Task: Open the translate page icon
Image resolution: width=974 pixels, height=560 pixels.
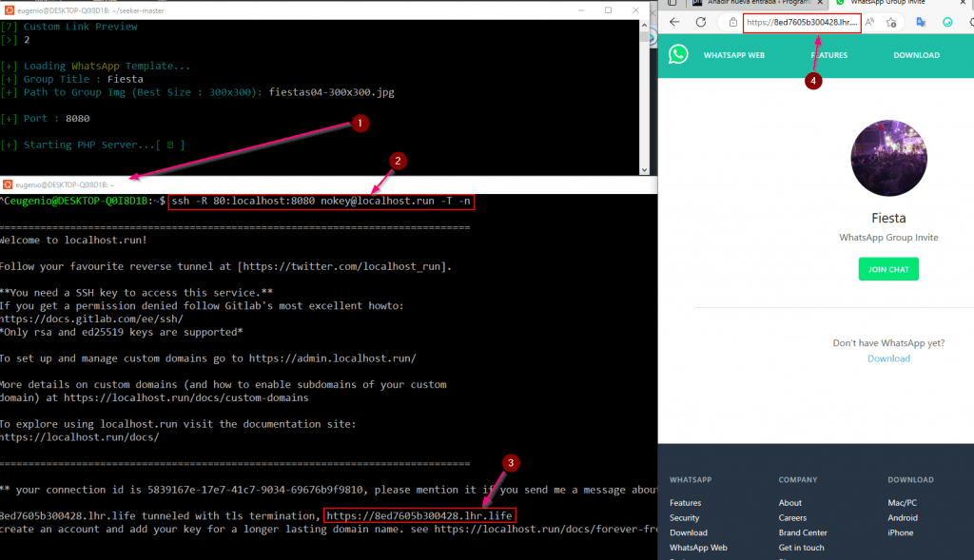Action: (921, 23)
